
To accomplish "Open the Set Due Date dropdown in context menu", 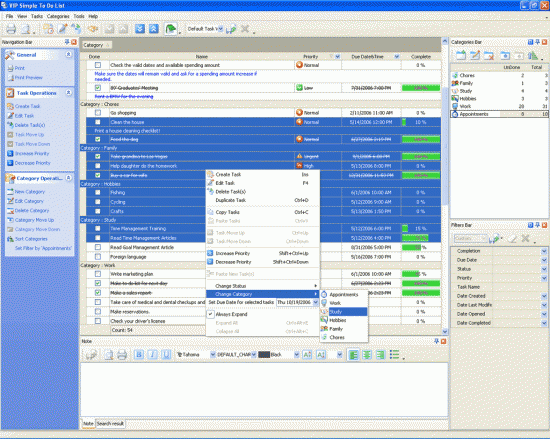I will pos(315,302).
